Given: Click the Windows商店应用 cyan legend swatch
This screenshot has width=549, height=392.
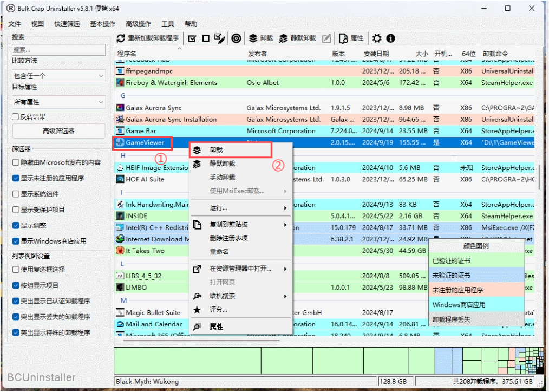Looking at the screenshot, I should point(476,305).
